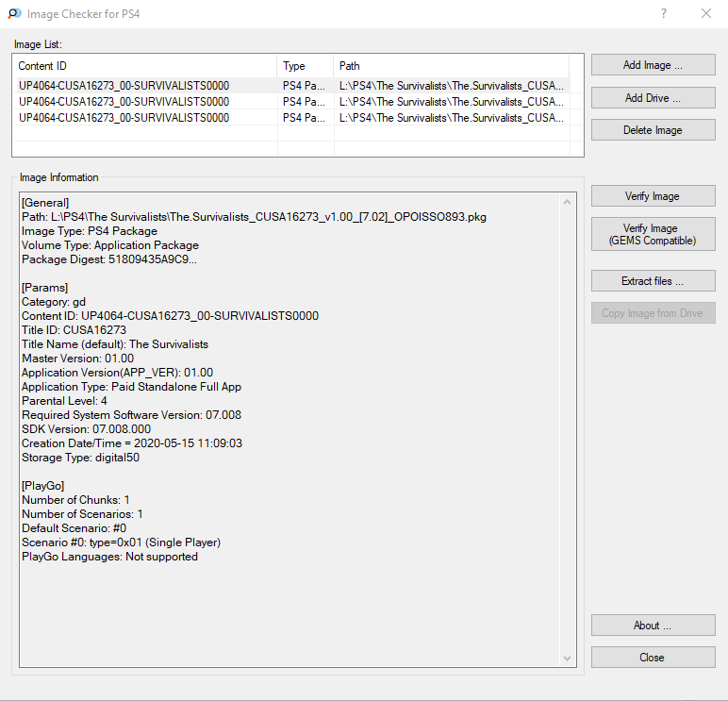
Task: Click the Add Image ... button
Action: (653, 65)
